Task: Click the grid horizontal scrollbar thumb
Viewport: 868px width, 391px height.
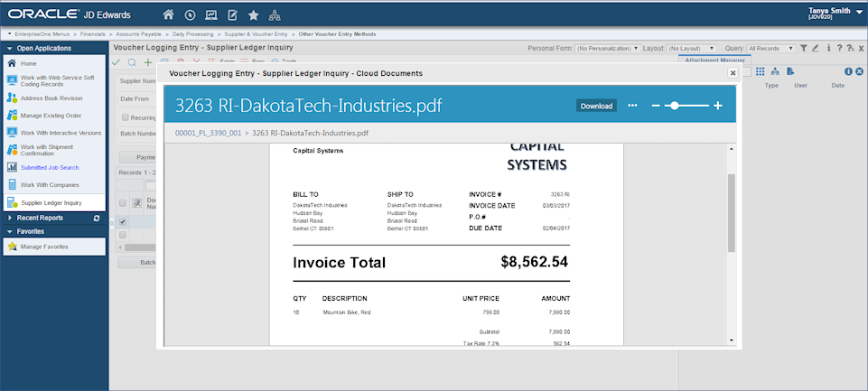Action: (140, 247)
